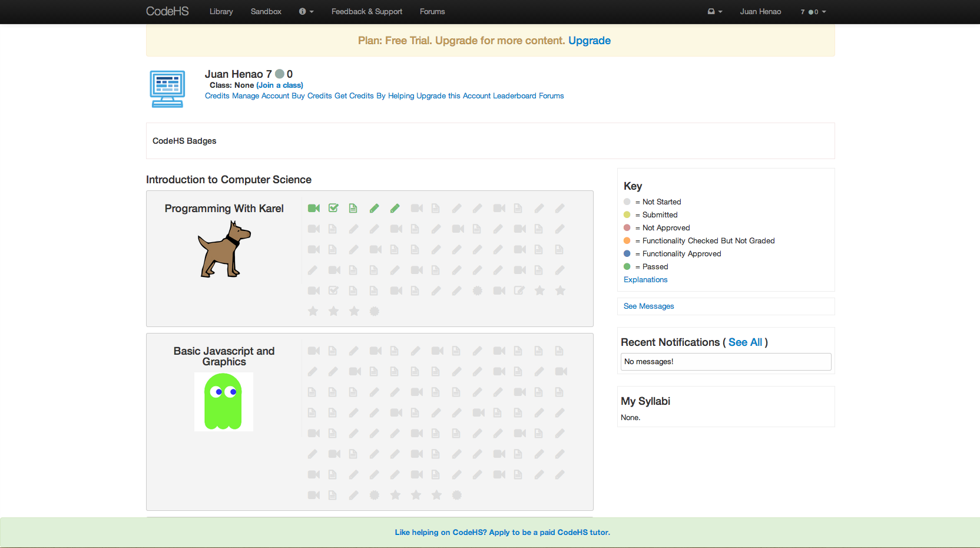
Task: Click the 'No messages!' notification box
Action: click(x=726, y=362)
